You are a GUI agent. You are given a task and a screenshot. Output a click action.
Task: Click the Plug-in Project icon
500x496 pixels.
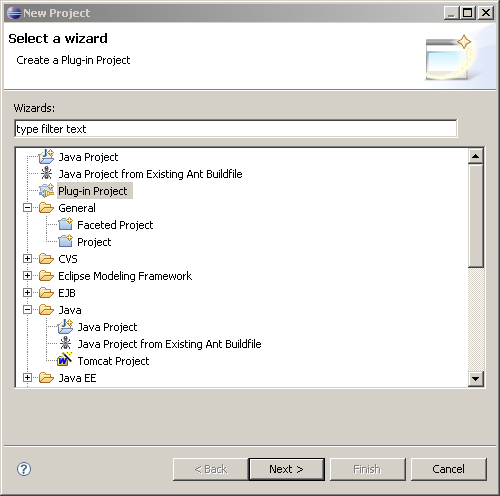click(x=46, y=190)
